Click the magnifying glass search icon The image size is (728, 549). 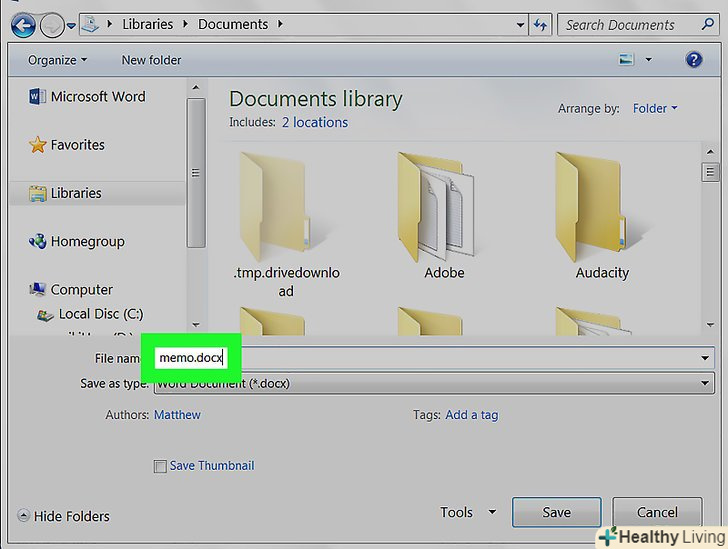point(708,24)
